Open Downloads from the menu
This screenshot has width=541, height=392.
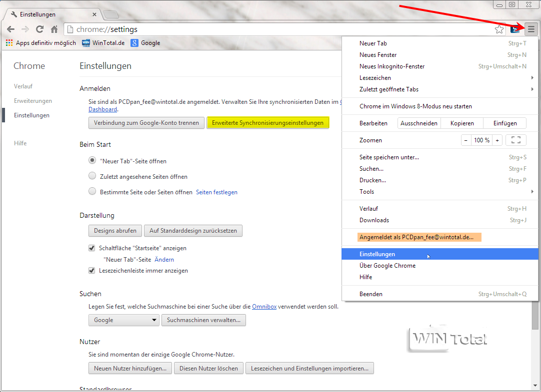point(440,220)
